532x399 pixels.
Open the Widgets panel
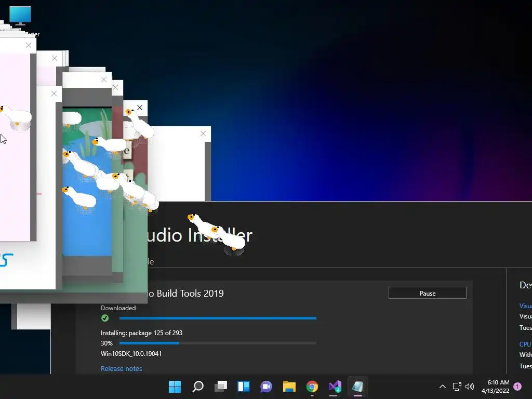pos(244,387)
